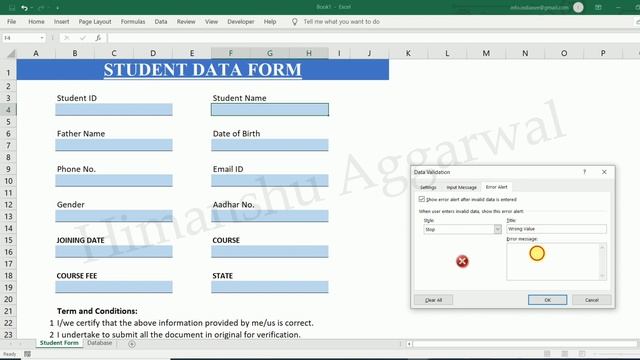Click the Student ID input cell

(x=114, y=109)
